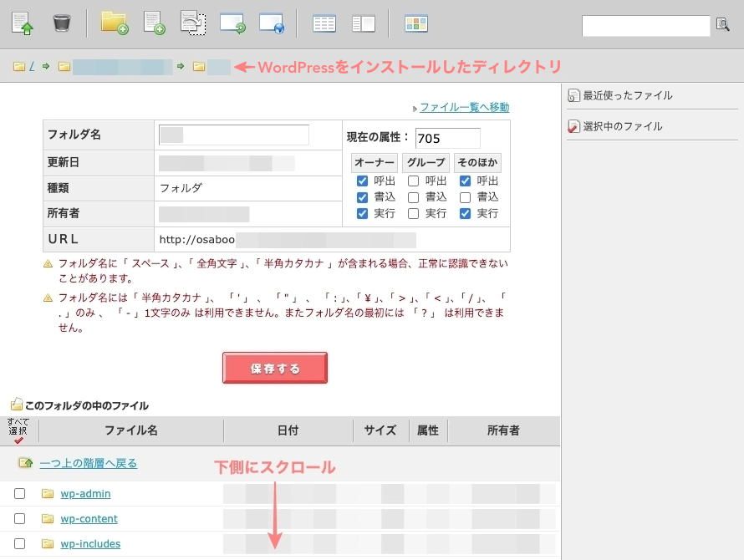Image resolution: width=744 pixels, height=560 pixels.
Task: Open 最近使ったファイル panel
Action: (x=620, y=95)
